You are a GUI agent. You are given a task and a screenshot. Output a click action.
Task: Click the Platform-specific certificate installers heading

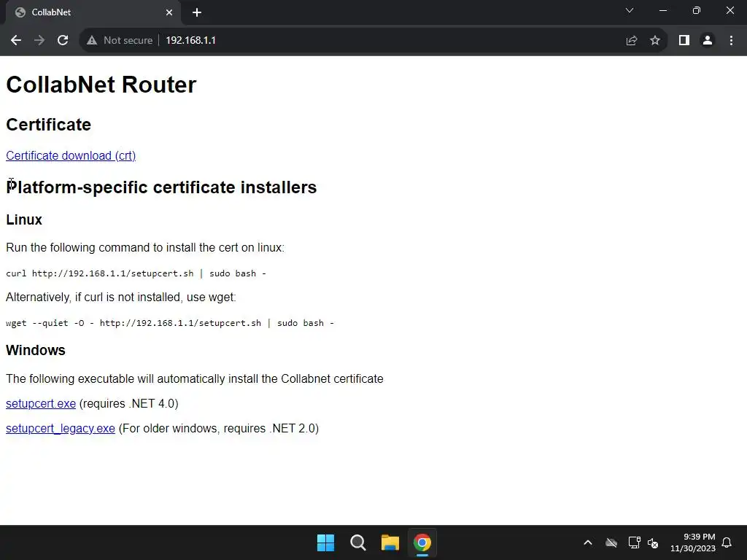tap(161, 187)
